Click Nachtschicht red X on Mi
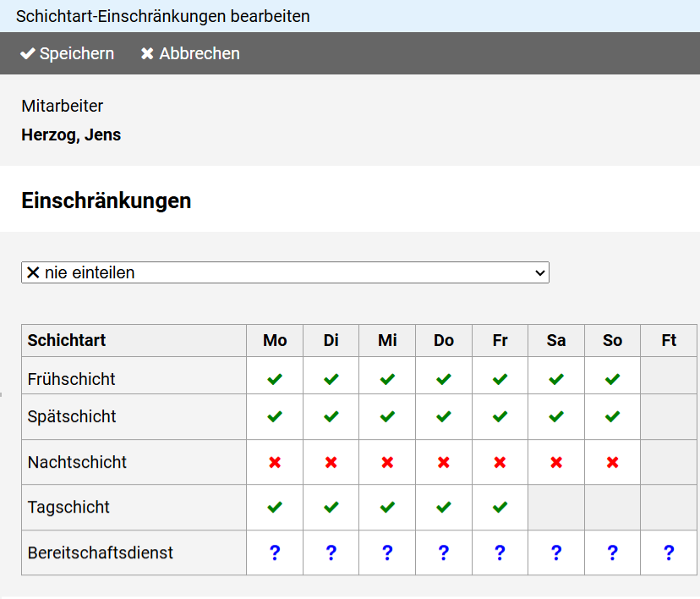This screenshot has width=700, height=599. (x=387, y=462)
